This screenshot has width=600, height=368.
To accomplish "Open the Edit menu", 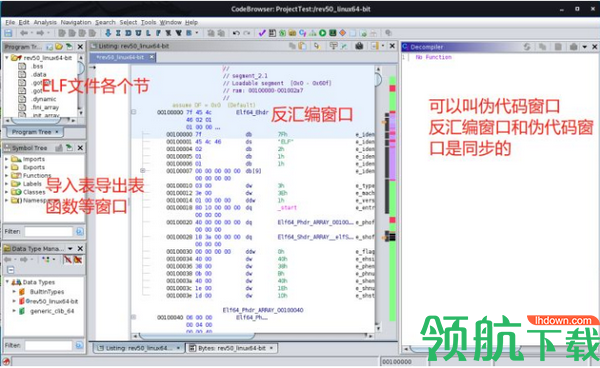I will [x=24, y=22].
